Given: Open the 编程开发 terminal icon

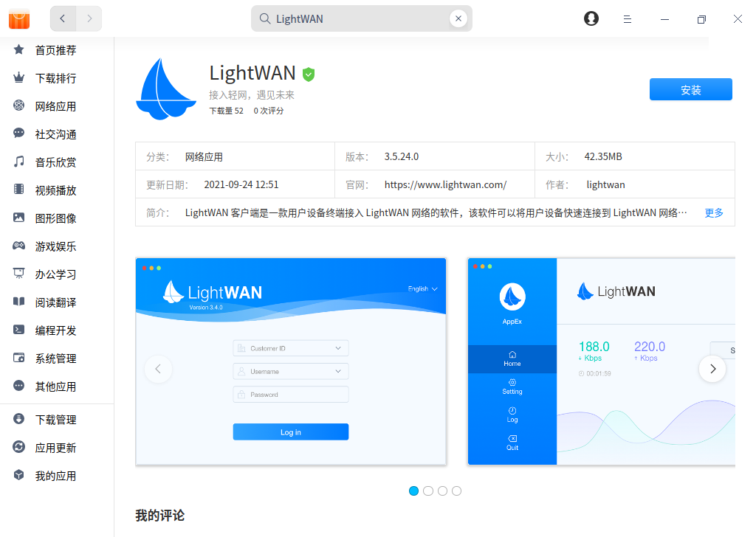Looking at the screenshot, I should coord(19,330).
